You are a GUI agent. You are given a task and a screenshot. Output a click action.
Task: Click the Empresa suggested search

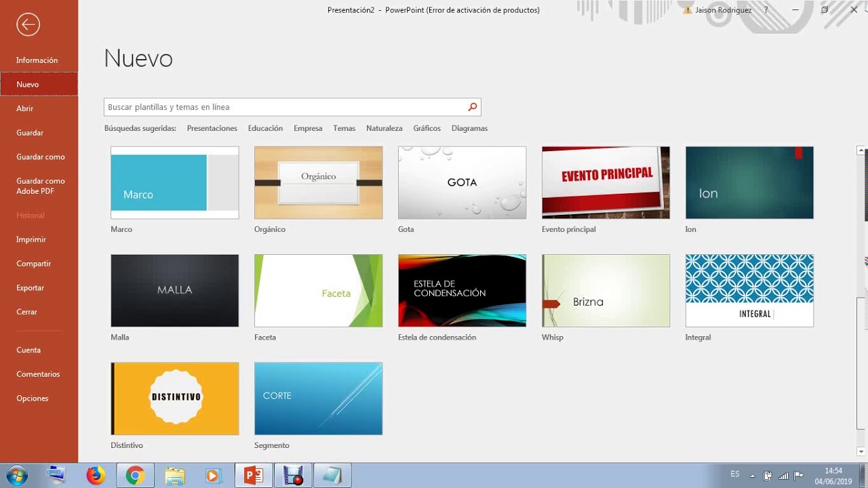point(308,128)
